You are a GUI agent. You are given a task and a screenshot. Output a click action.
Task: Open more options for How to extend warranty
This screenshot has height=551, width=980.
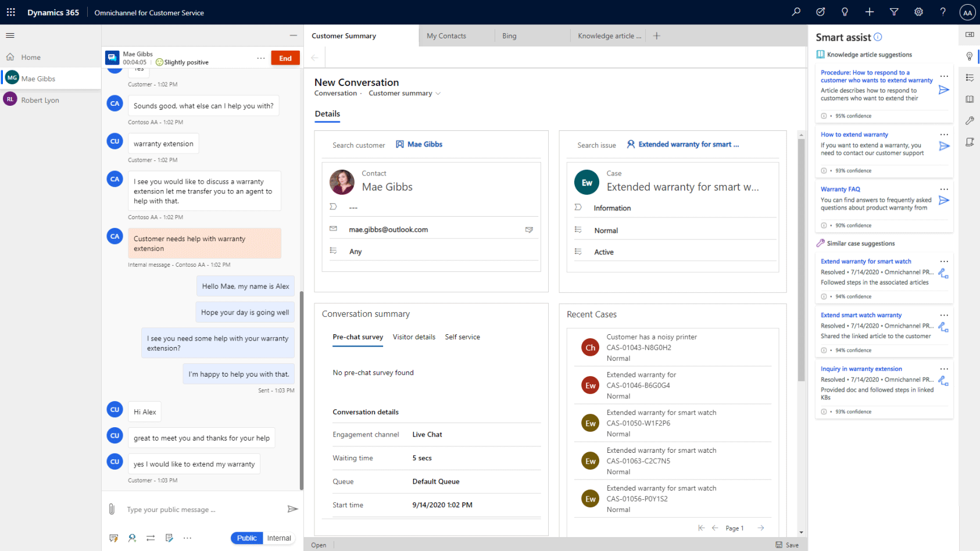[944, 135]
